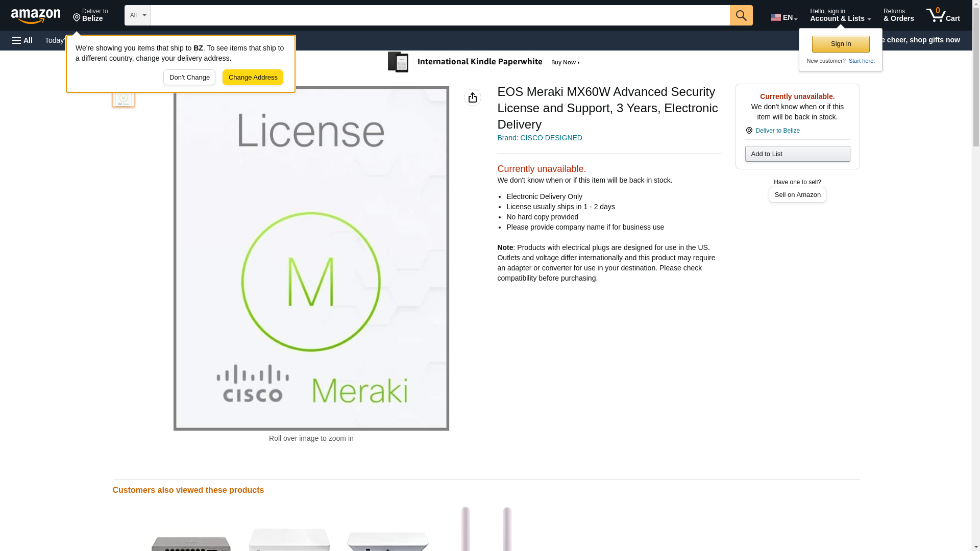Click the share icon on product image

point(472,97)
